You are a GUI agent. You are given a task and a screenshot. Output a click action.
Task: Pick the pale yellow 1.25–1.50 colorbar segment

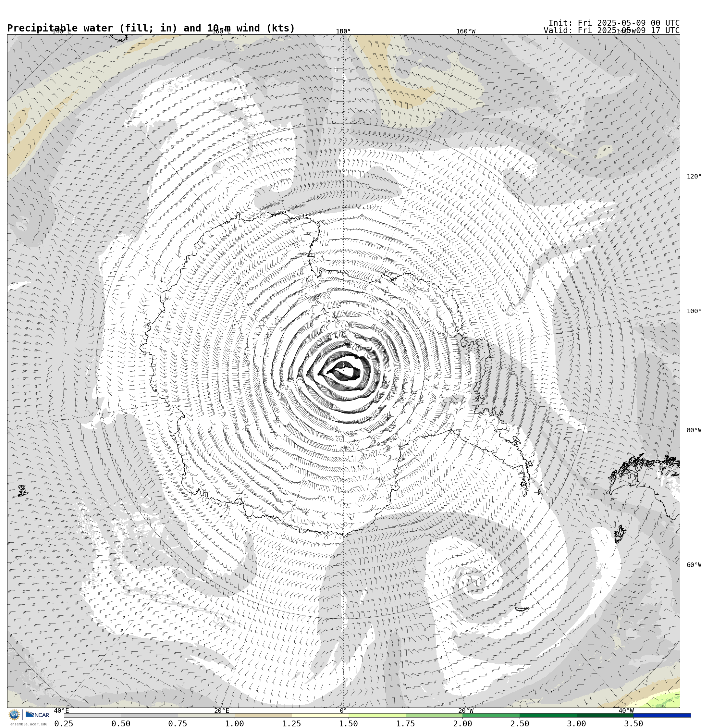coord(320,715)
